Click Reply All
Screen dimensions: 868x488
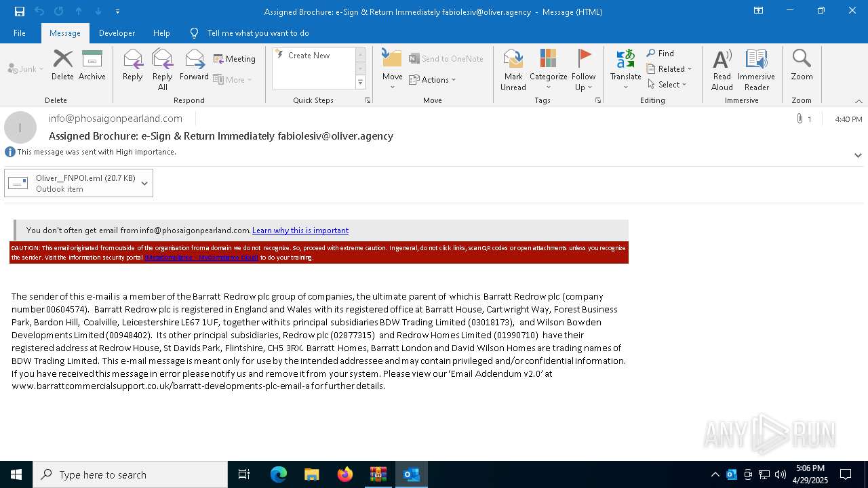[x=163, y=70]
